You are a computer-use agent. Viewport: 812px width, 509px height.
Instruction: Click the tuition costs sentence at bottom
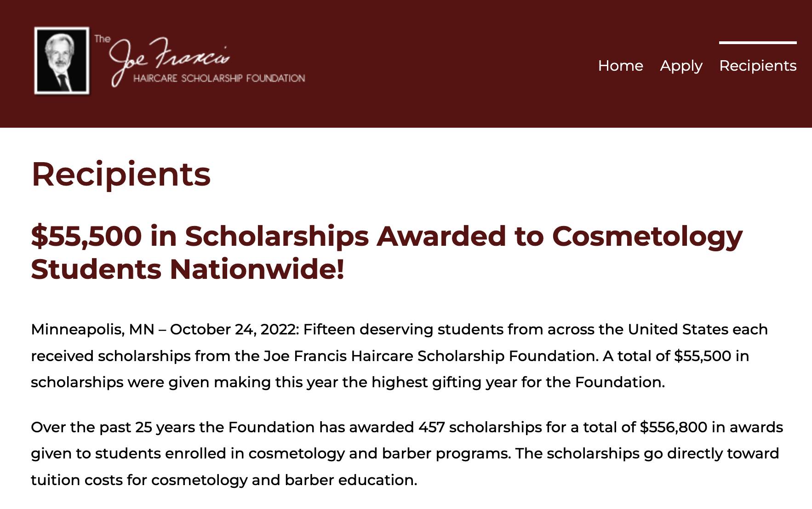click(224, 481)
